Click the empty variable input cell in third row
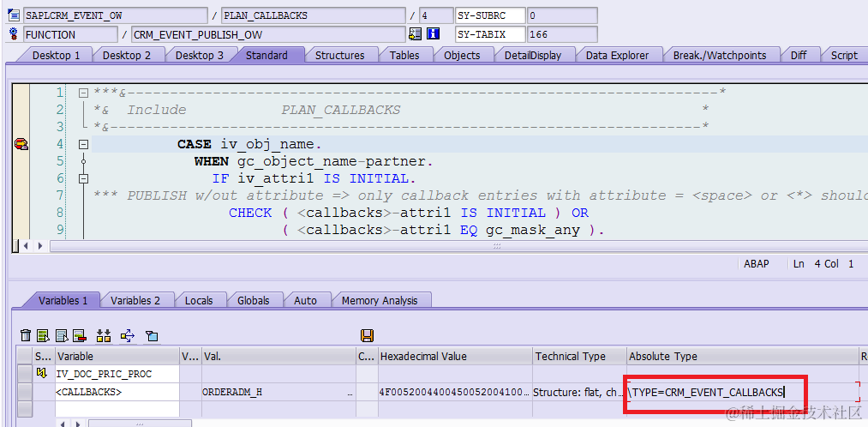This screenshot has width=868, height=427. coord(117,409)
